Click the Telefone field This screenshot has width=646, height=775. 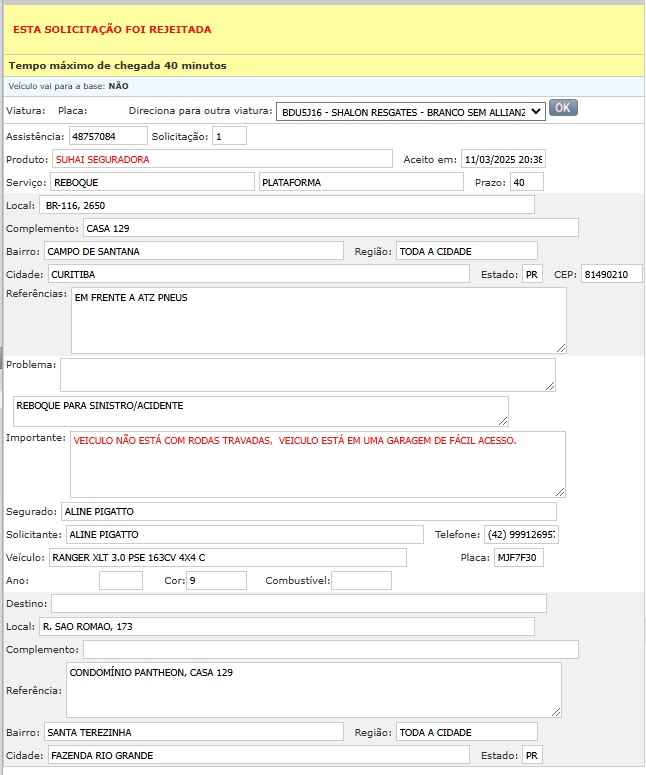click(521, 535)
